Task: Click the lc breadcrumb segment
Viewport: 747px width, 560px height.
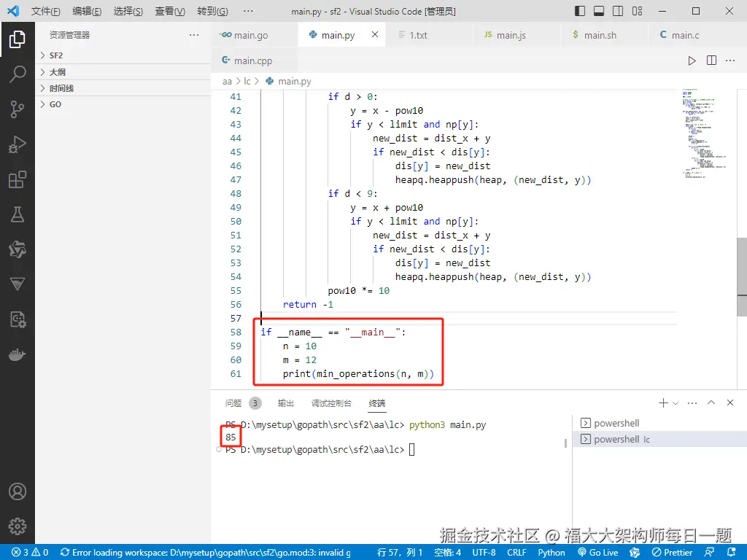Action: (x=247, y=82)
